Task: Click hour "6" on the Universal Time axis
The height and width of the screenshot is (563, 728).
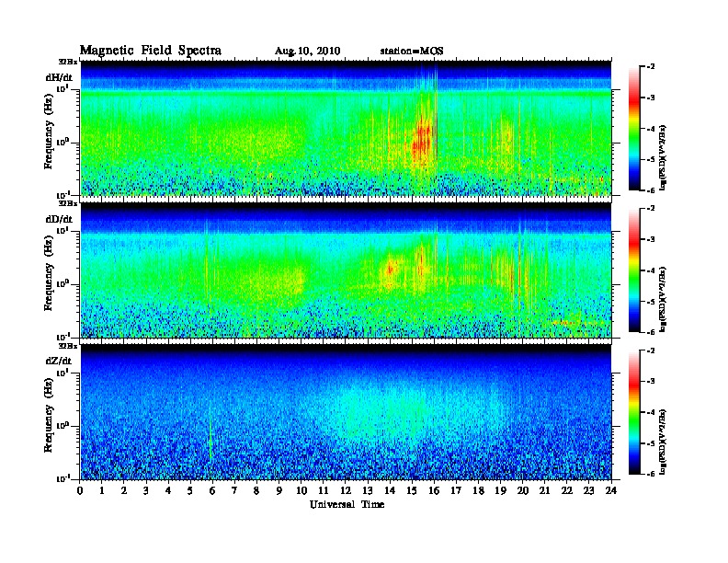Action: click(212, 490)
